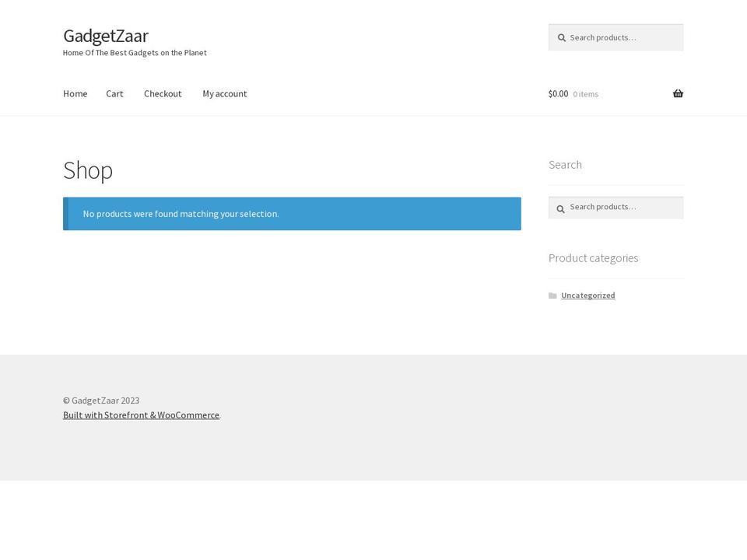
Task: Click the 'No products were found' notice text
Action: coord(181,214)
